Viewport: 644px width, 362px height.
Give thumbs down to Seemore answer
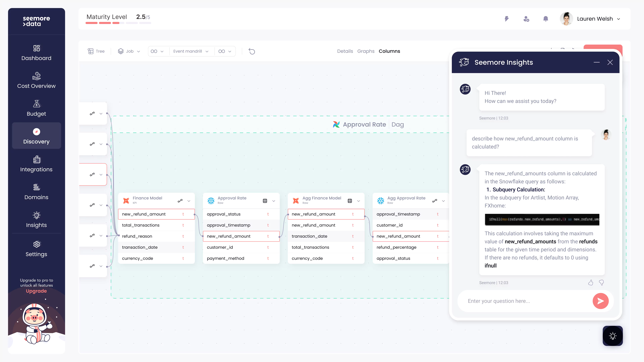(x=601, y=283)
